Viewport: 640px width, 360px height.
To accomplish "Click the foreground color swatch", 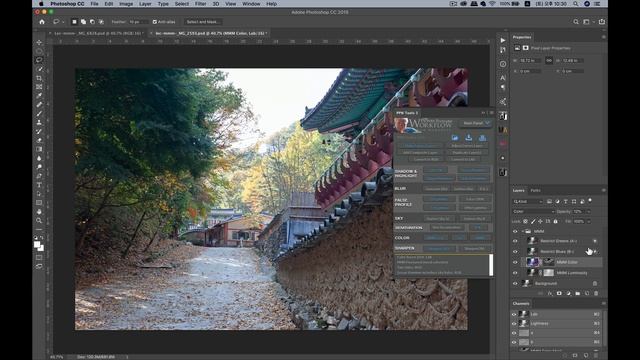I will tap(37, 244).
